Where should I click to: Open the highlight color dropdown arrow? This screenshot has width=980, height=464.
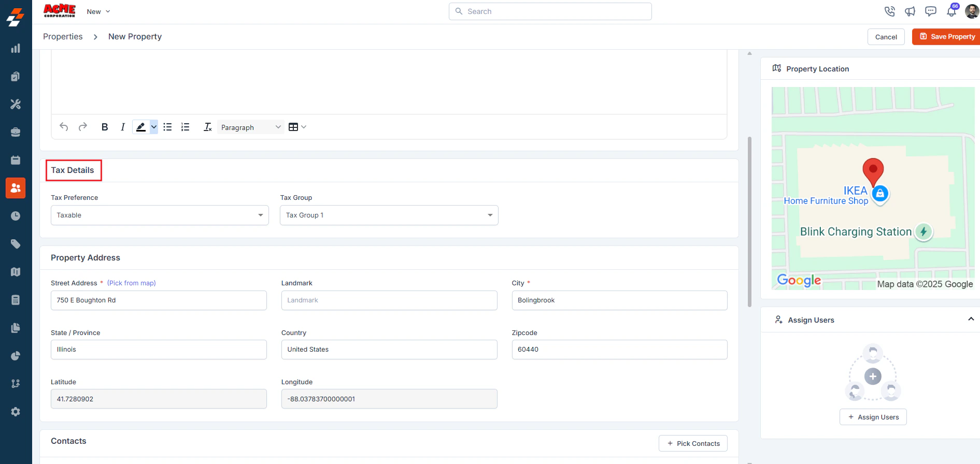pos(154,127)
